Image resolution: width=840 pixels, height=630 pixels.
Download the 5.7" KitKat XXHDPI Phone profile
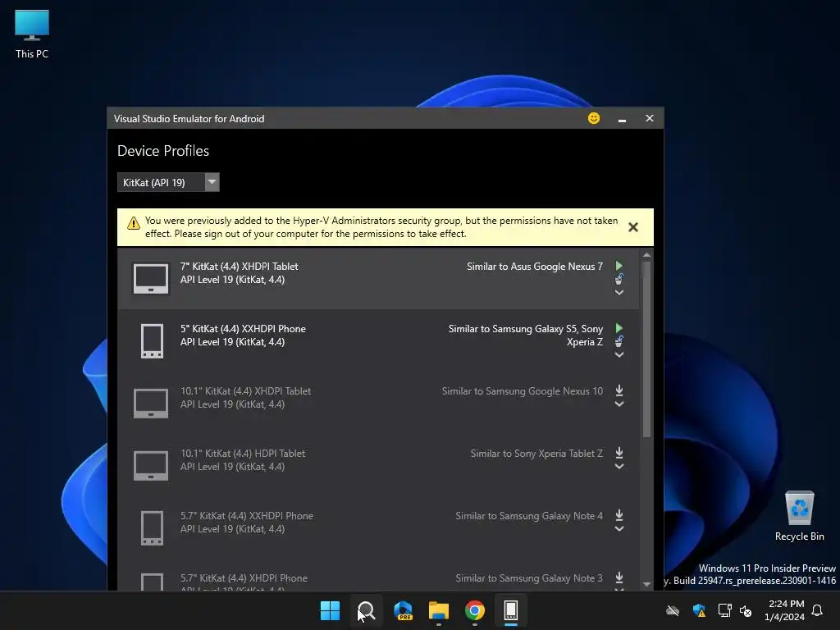click(x=619, y=515)
